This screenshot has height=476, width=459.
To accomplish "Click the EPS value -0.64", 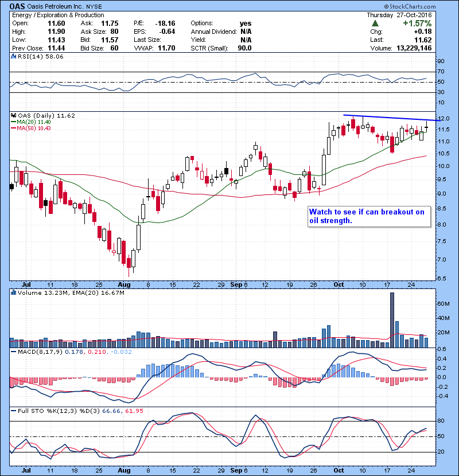I will click(167, 32).
